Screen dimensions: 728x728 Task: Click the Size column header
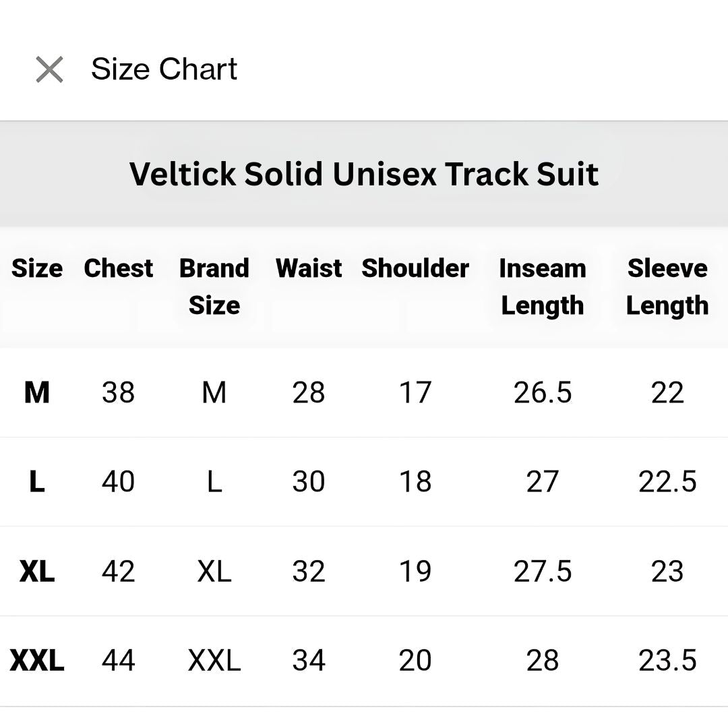coord(37,268)
